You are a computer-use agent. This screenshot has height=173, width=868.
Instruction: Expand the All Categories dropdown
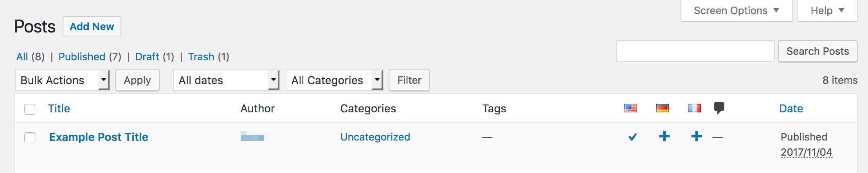334,80
